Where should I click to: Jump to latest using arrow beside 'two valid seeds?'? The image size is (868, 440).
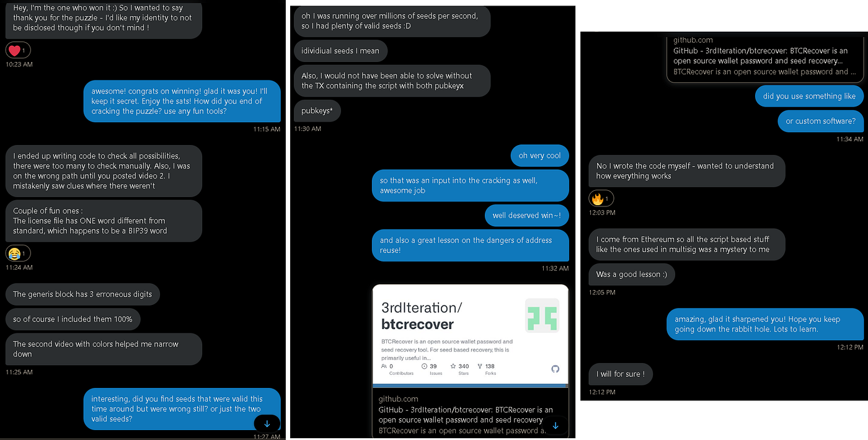point(267,424)
